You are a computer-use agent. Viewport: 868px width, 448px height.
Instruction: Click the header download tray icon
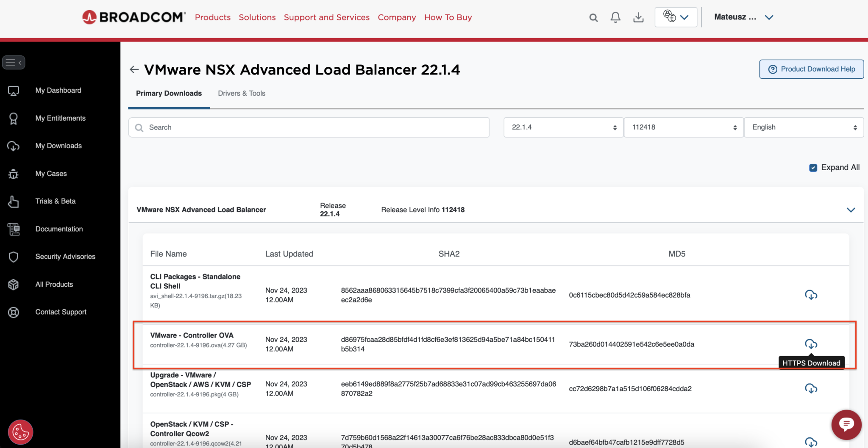point(638,17)
